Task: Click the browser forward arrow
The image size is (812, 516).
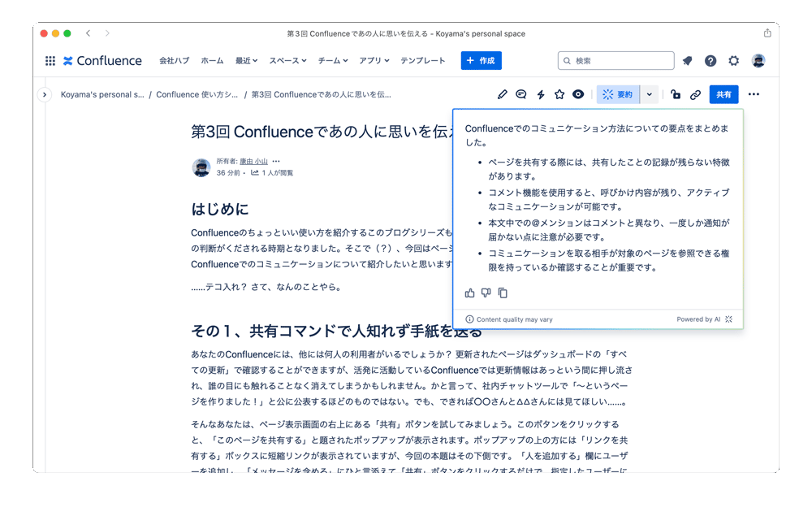Action: [x=107, y=33]
